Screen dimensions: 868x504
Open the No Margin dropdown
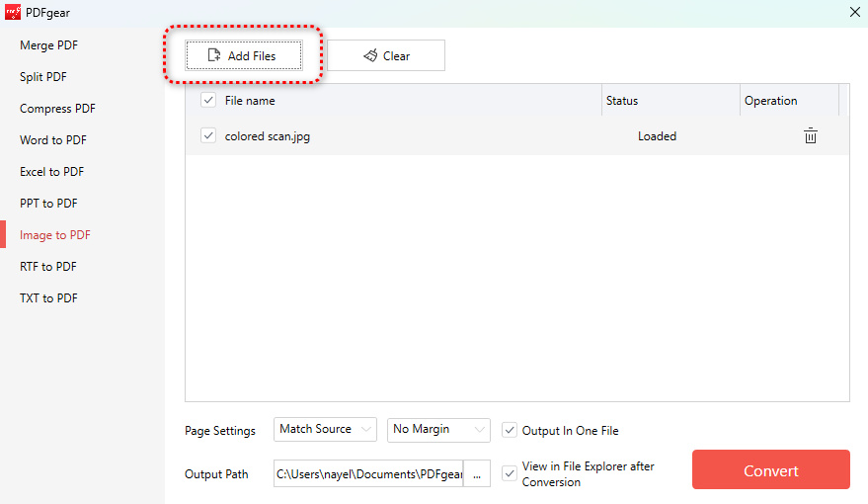point(438,429)
